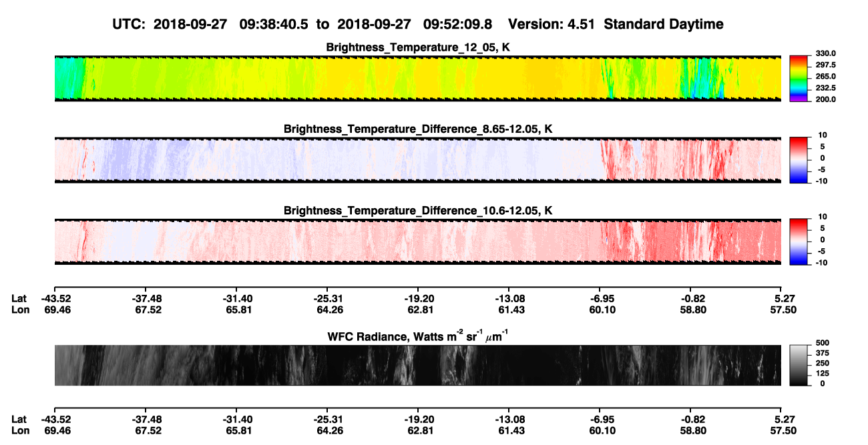Select the Brightness_Temperature_Difference_10.6-12.05, K title
Image resolution: width=868 pixels, height=445 pixels.
pyautogui.click(x=418, y=210)
